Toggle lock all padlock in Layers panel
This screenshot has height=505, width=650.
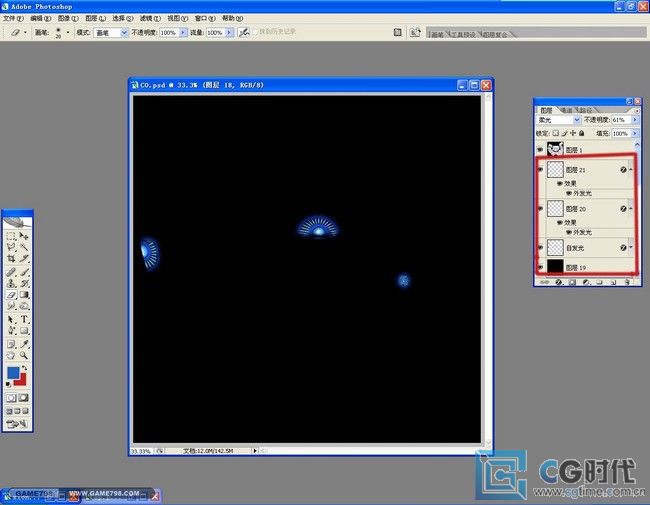582,133
